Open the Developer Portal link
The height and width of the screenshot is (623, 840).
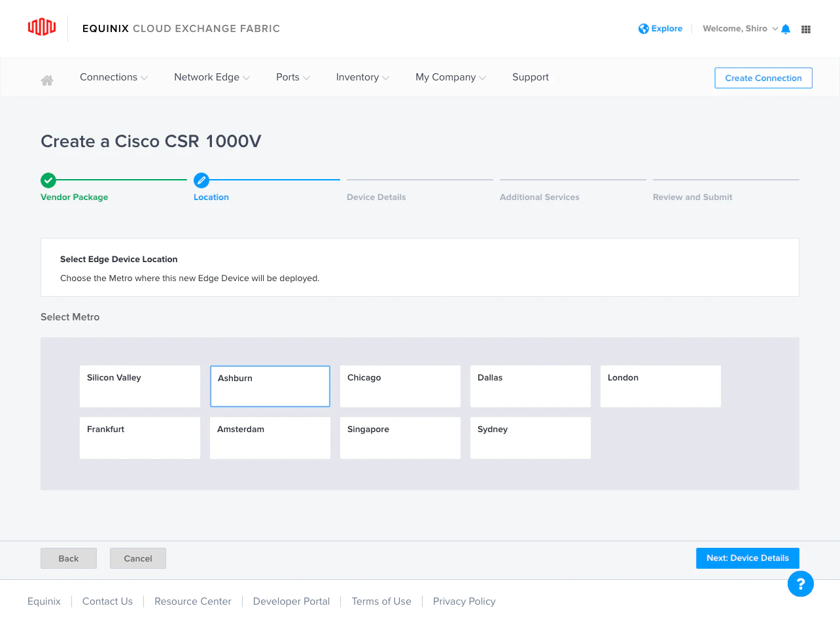[x=291, y=601]
